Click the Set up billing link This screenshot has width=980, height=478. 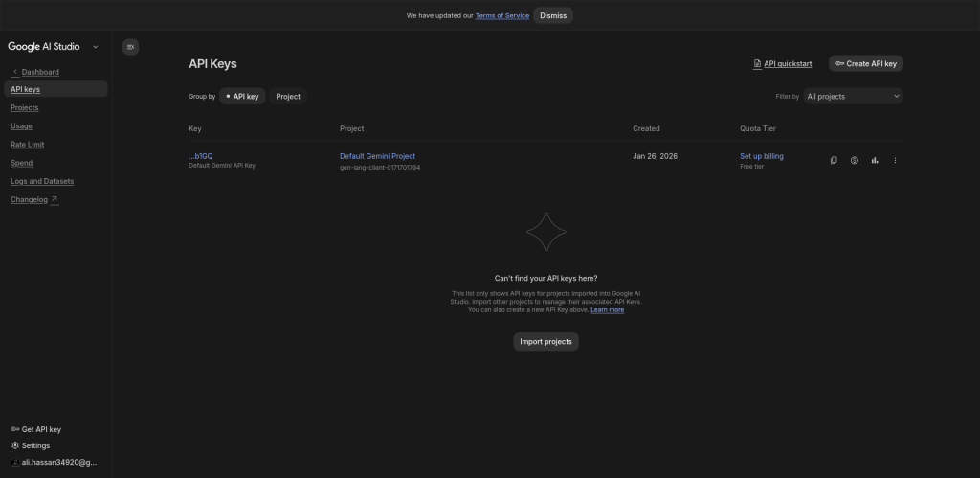761,156
